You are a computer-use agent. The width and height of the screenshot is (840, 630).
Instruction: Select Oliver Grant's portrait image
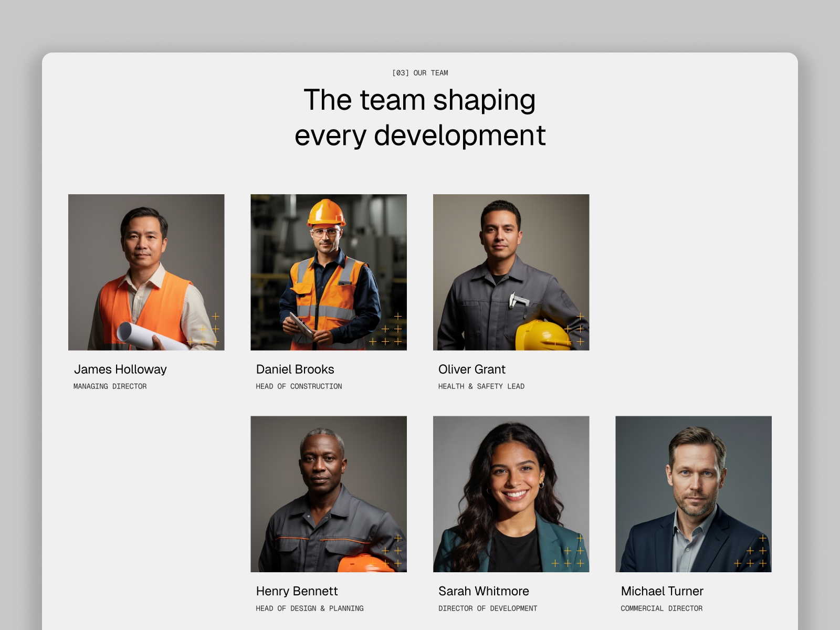[x=511, y=272]
